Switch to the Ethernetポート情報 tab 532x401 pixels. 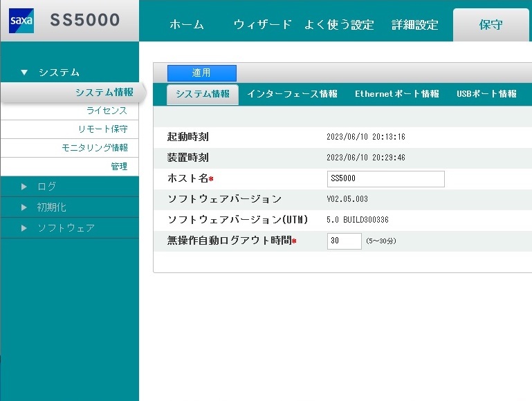tap(397, 94)
